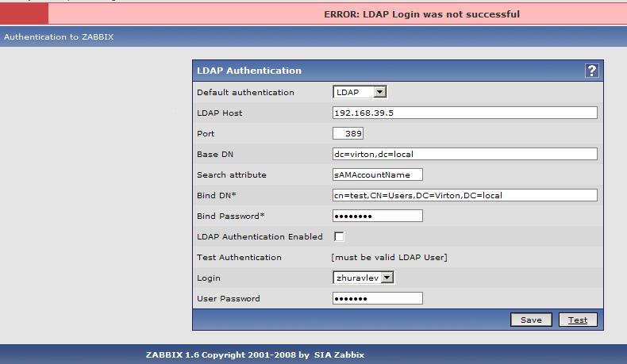Click the Bind DN* label

point(217,195)
